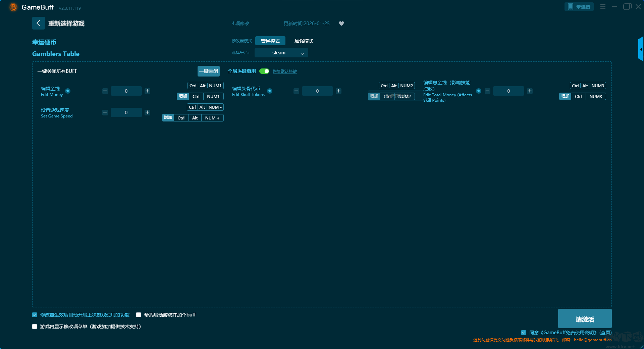Image resolution: width=644 pixels, height=349 pixels.
Task: Click the 未连接 connection status button
Action: pyautogui.click(x=579, y=7)
